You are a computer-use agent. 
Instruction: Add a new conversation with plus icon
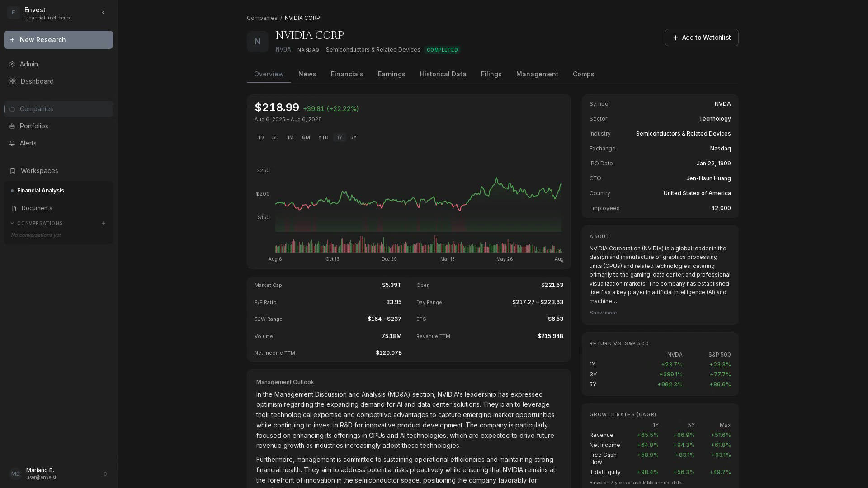point(104,223)
